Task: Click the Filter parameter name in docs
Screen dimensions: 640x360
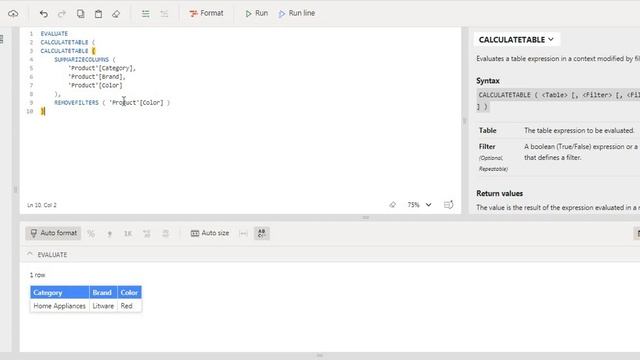Action: [487, 147]
